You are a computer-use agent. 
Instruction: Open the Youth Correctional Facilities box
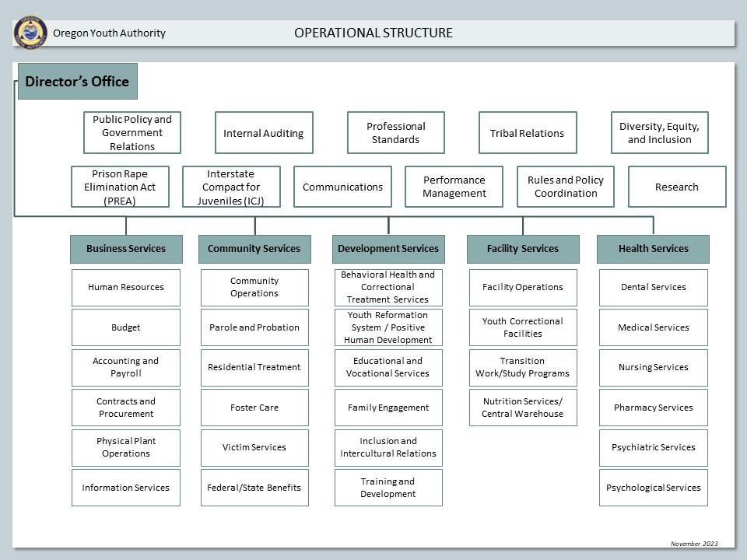click(x=523, y=327)
